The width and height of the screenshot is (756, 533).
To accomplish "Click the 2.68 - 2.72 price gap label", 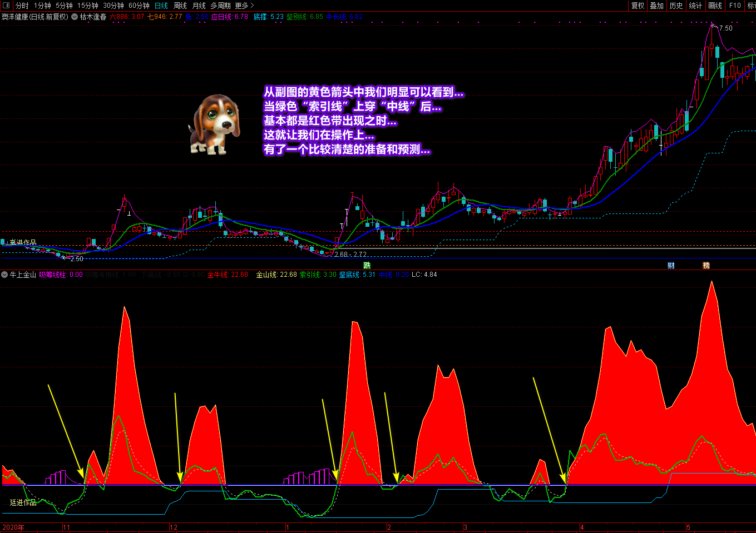I will [x=350, y=255].
